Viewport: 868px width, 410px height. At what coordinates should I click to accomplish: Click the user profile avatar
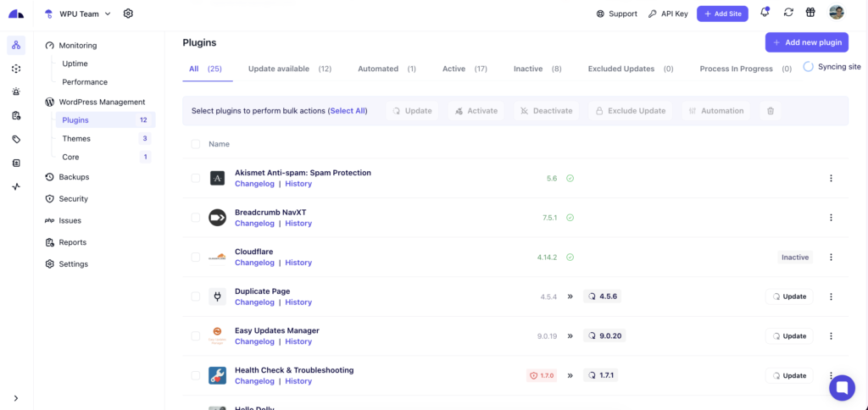[x=836, y=13]
